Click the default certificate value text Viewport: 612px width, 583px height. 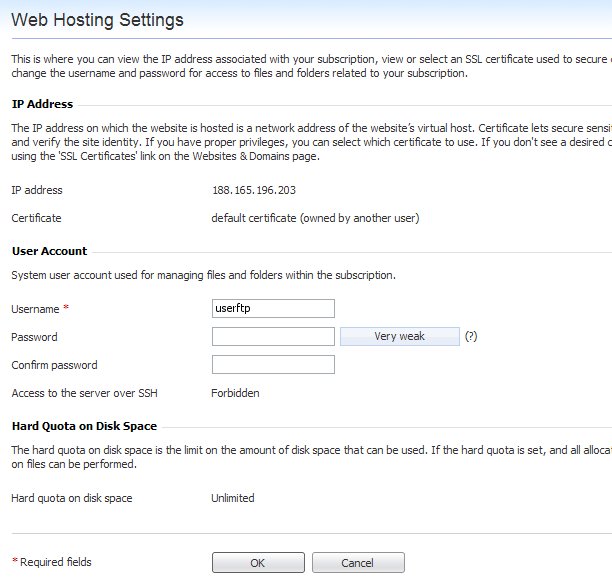pyautogui.click(x=315, y=218)
